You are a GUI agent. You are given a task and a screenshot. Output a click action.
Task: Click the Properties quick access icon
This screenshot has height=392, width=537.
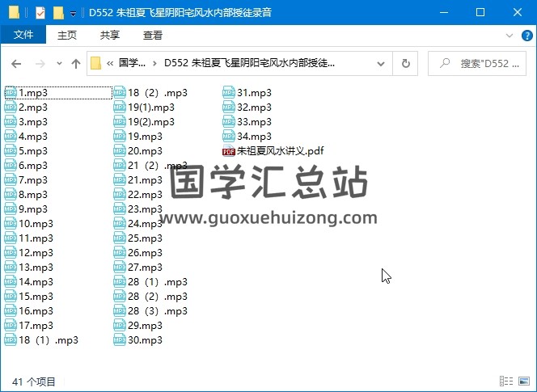click(40, 13)
